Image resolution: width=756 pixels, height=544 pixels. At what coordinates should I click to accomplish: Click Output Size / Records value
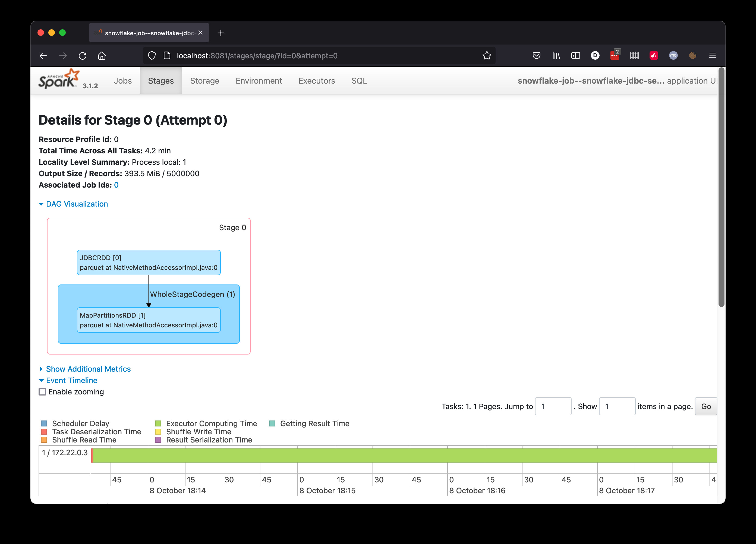(x=162, y=173)
